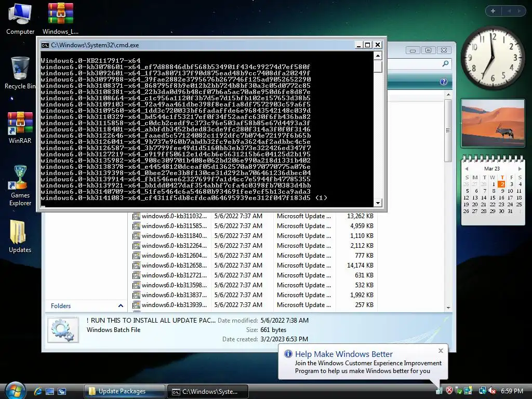Select file windows6.0-kb312721... in Explorer list
This screenshot has height=399, width=532.
point(174,275)
